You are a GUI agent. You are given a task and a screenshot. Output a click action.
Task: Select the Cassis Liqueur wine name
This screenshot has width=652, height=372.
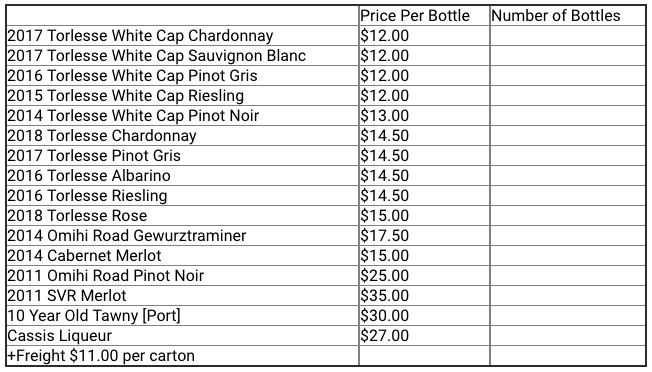(x=59, y=335)
